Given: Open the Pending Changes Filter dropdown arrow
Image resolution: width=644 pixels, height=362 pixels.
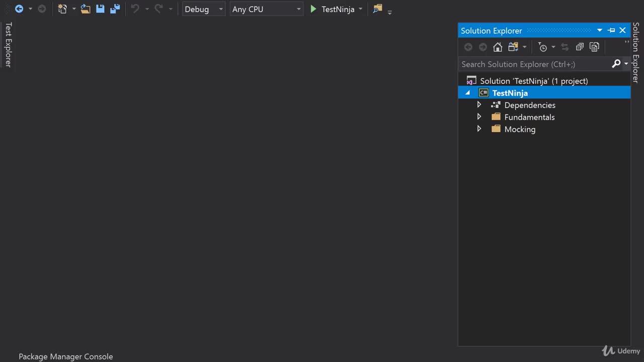Looking at the screenshot, I should click(x=553, y=47).
